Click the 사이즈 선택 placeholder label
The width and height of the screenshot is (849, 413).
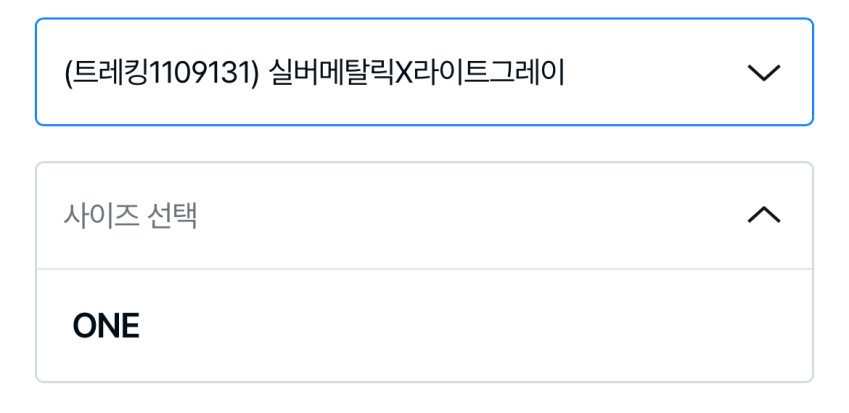point(130,216)
